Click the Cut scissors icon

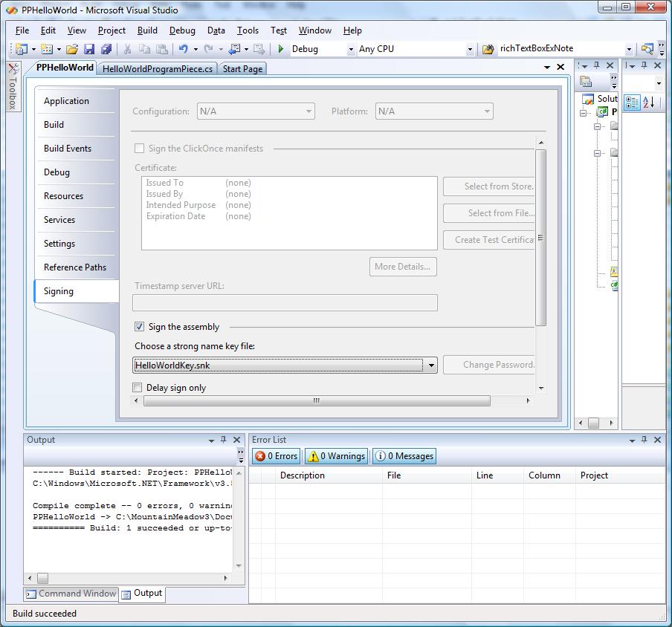coord(127,49)
